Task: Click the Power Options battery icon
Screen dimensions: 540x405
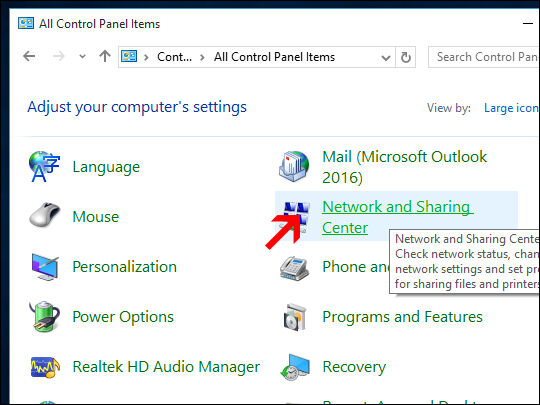Action: (x=45, y=316)
